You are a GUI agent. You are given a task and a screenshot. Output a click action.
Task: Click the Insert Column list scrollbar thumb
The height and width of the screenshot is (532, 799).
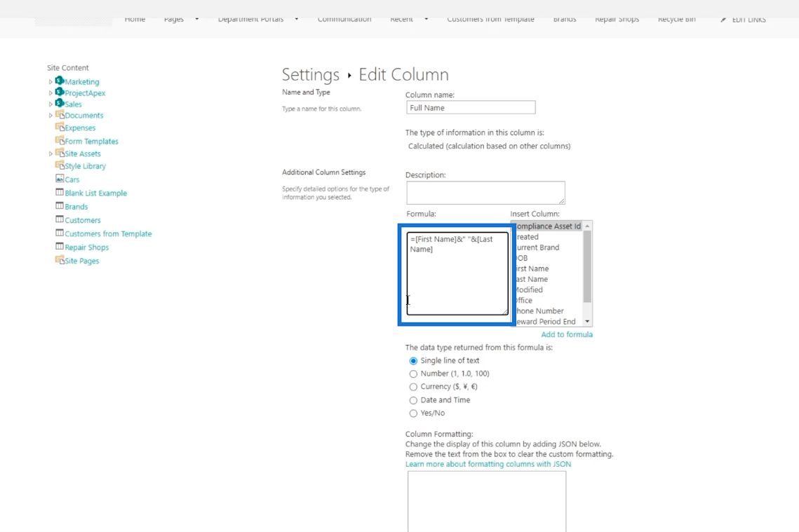point(587,266)
